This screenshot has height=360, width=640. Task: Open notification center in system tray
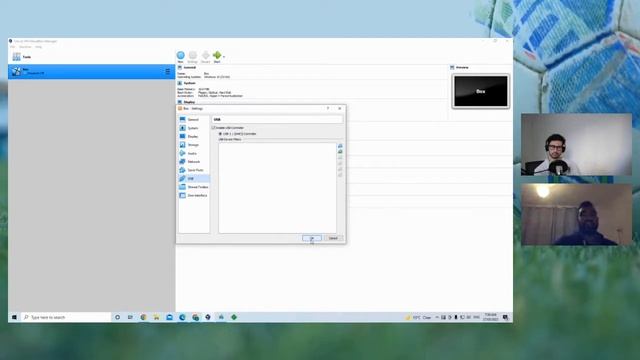point(505,317)
